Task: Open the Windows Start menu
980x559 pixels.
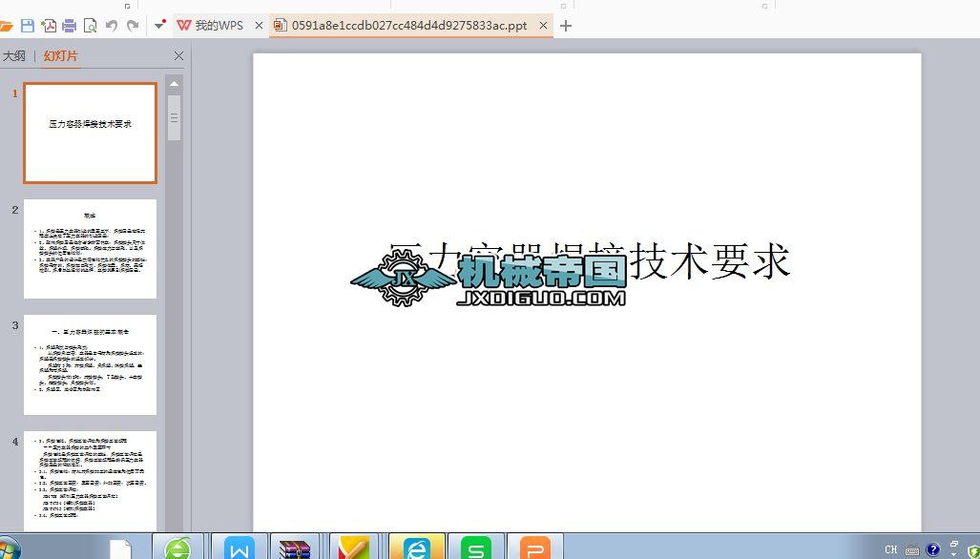Action: click(8, 548)
